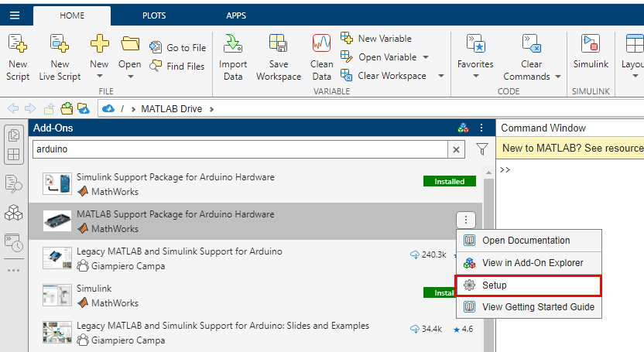Expand the Clear Workspace dropdown

pos(440,76)
